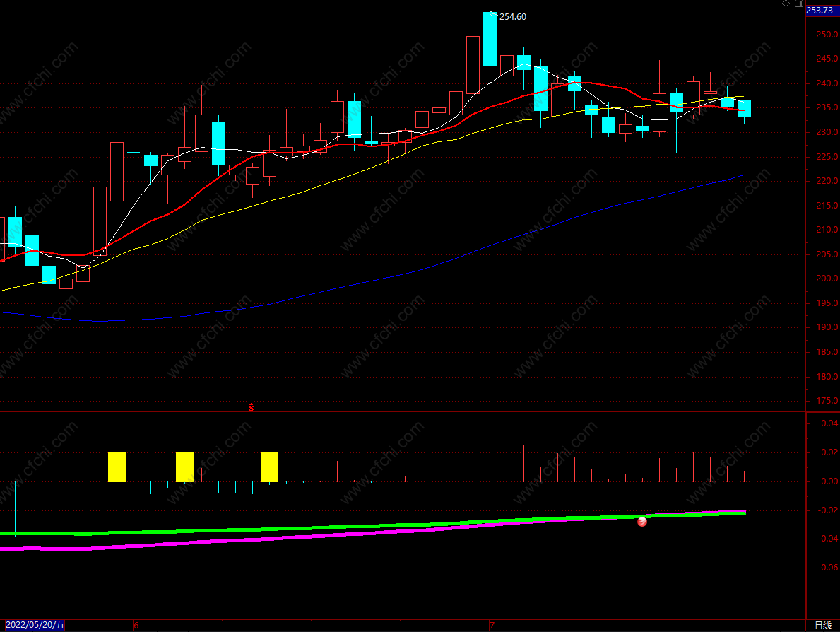
Task: Click the 0.00 indicator axis label
Action: (829, 481)
